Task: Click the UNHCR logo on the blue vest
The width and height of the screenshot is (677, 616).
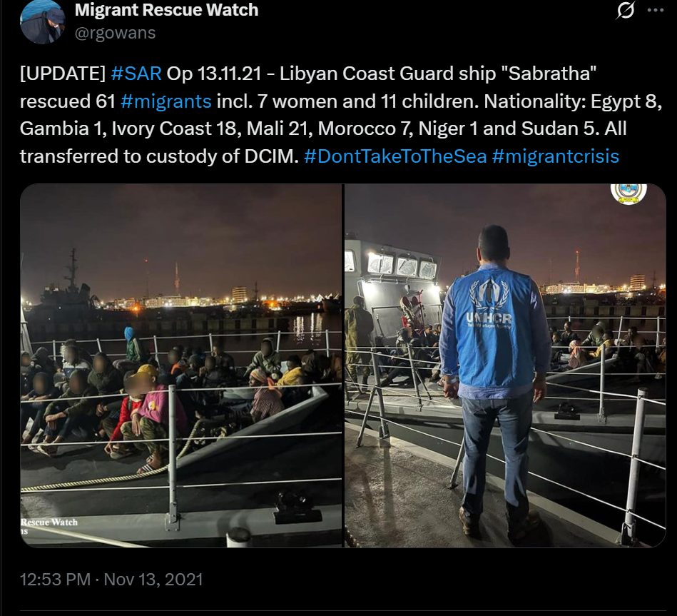Action: (x=489, y=303)
